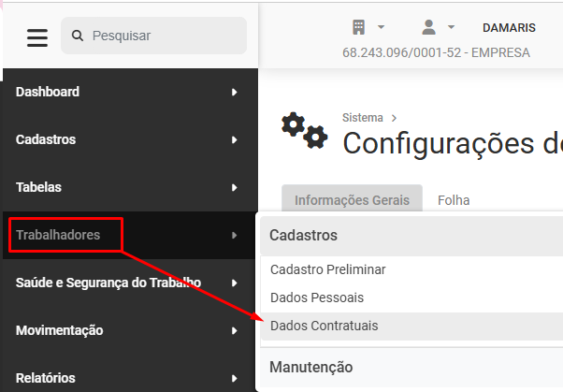
Task: Expand the Tabelas submenu arrow
Action: (x=234, y=187)
